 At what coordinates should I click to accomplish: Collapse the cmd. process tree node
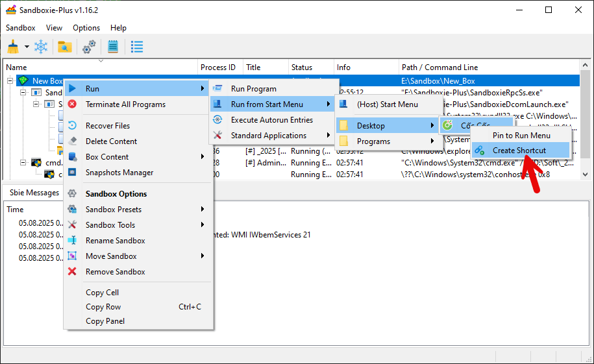point(23,162)
